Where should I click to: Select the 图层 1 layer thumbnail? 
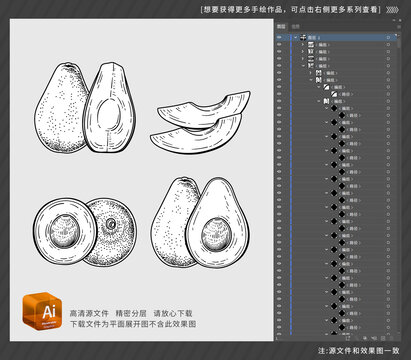(303, 38)
